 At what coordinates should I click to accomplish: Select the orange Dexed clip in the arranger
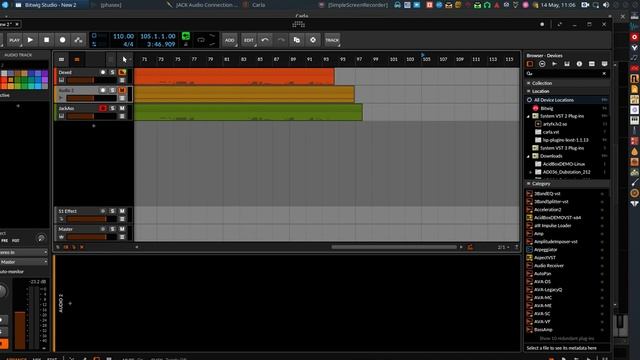click(234, 76)
